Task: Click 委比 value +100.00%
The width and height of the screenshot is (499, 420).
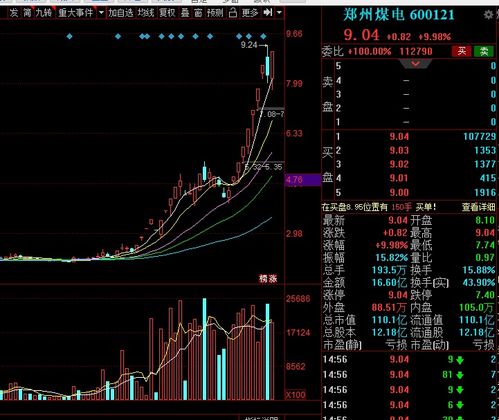Action: pos(369,51)
